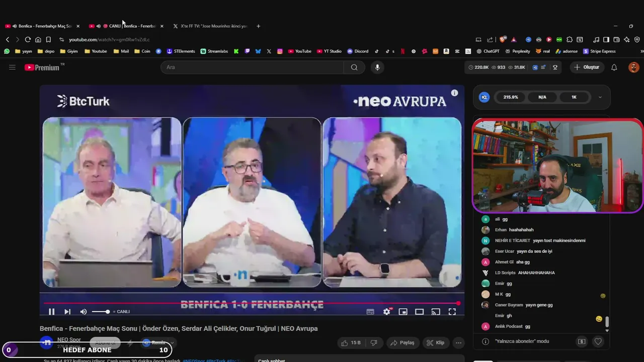Go back in browser history

(8, 39)
